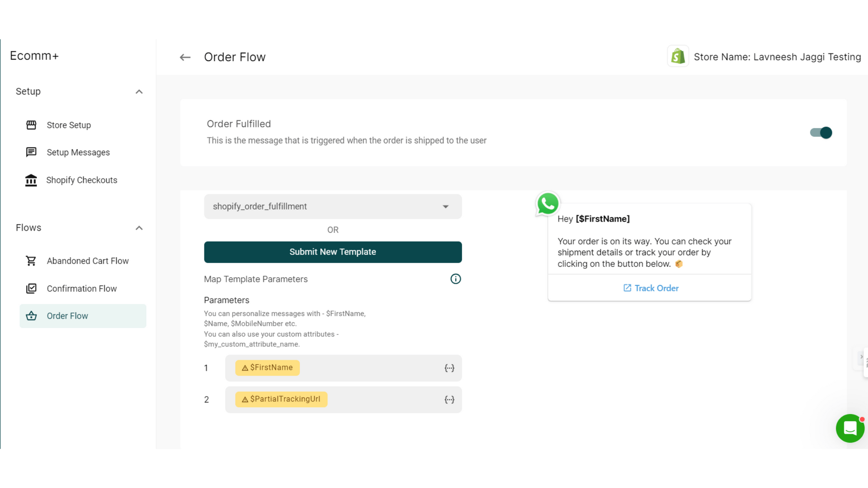Select the Order Flow basket icon
This screenshot has width=868, height=488.
pyautogui.click(x=32, y=316)
